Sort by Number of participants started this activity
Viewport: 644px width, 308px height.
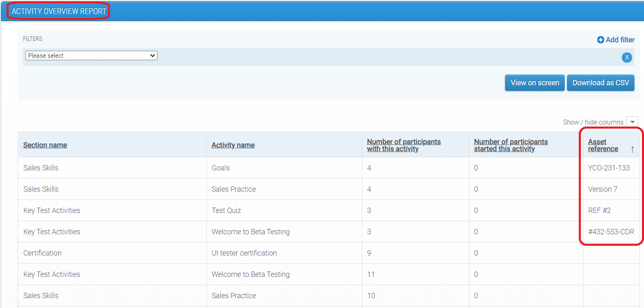click(511, 145)
